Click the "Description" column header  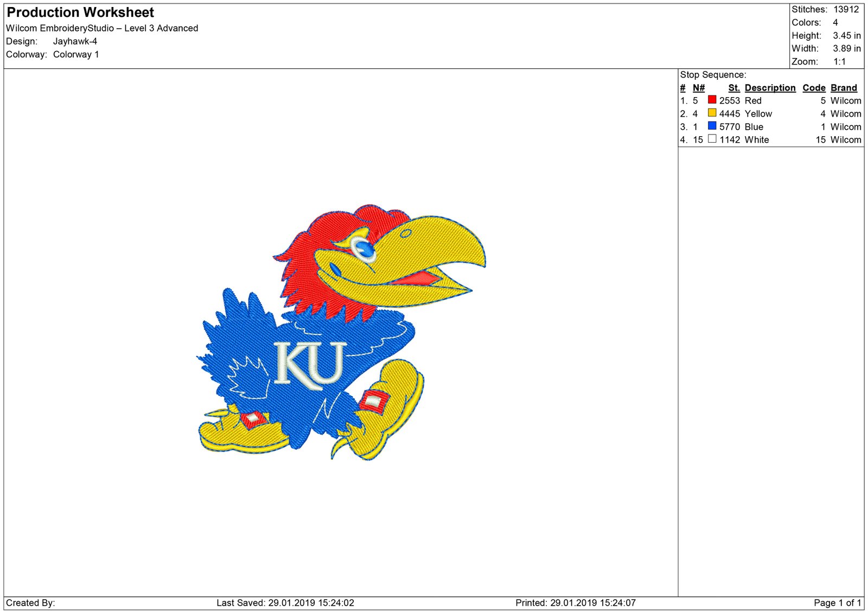[x=770, y=88]
